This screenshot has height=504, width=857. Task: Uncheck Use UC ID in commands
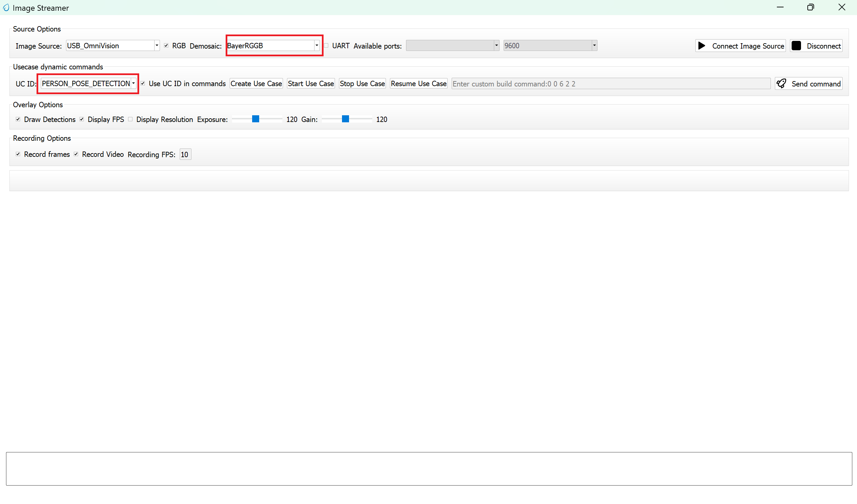click(x=143, y=83)
